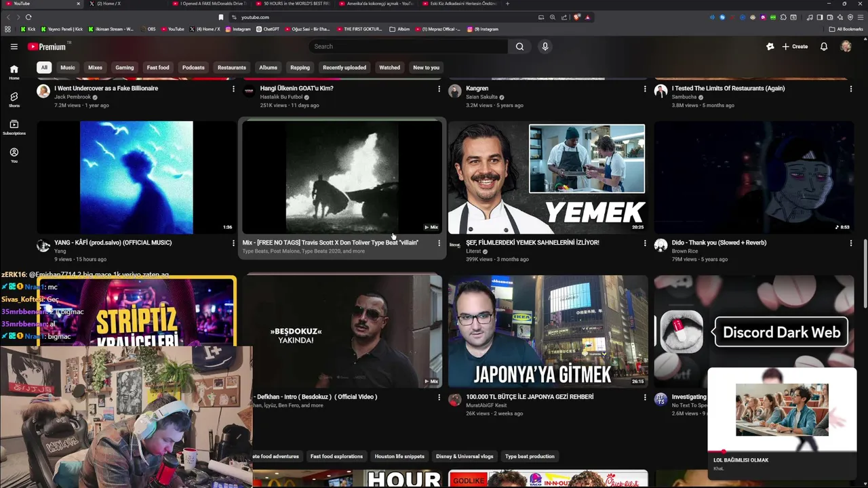
Task: Open options for 'YANG - KÂFİ' video
Action: tap(233, 243)
